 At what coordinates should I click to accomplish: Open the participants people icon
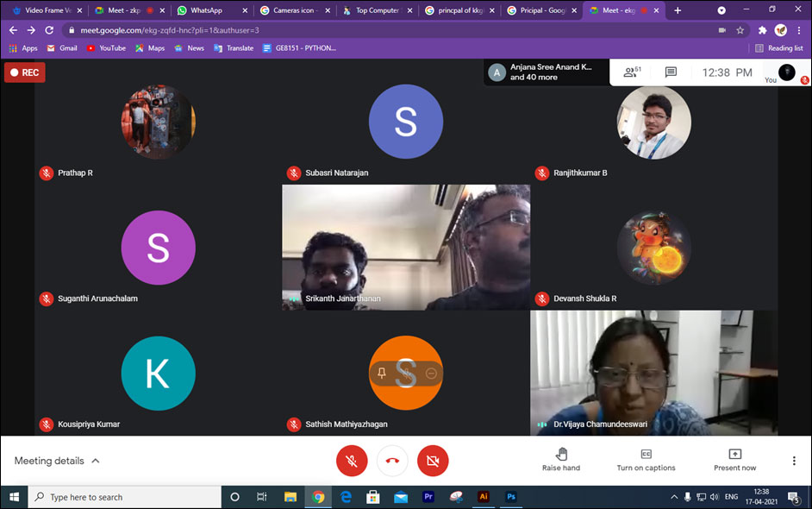(632, 72)
